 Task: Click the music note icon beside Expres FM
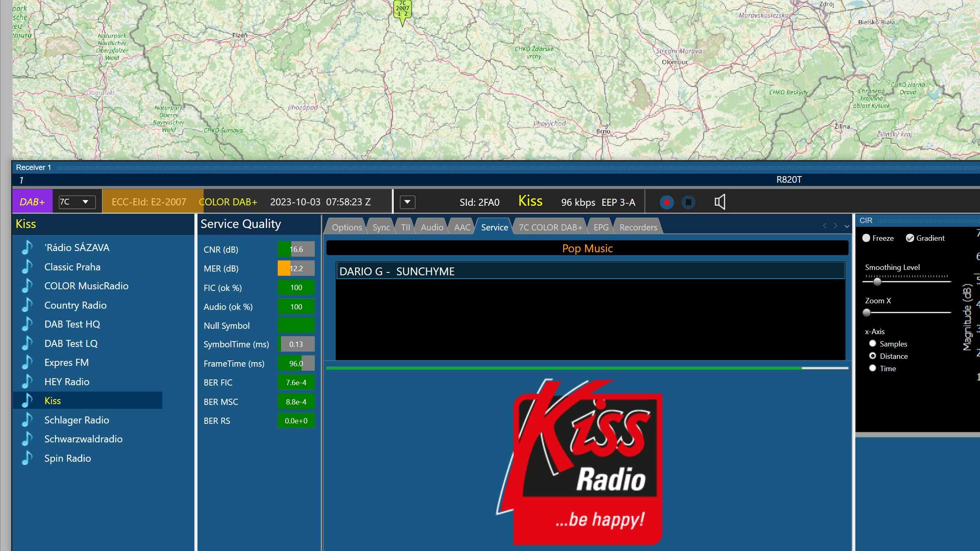point(27,363)
